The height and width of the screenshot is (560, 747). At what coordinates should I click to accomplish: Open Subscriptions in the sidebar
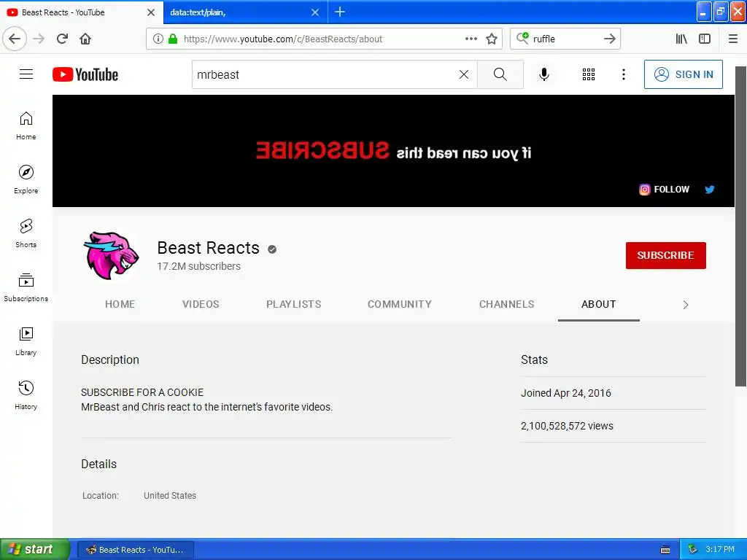click(26, 287)
